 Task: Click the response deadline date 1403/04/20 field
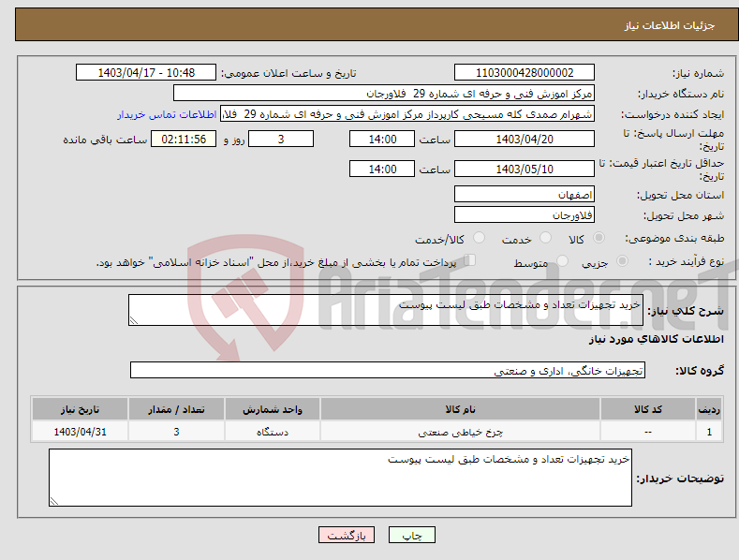click(x=525, y=139)
